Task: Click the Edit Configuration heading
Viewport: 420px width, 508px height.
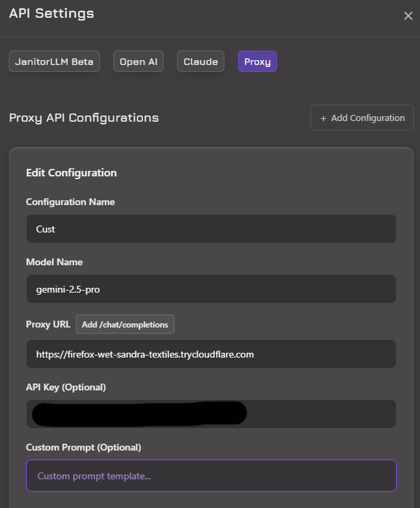Action: point(71,173)
